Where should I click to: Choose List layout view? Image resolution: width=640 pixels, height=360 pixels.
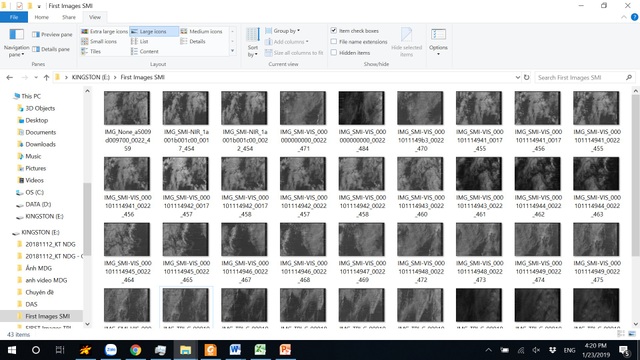(x=140, y=42)
